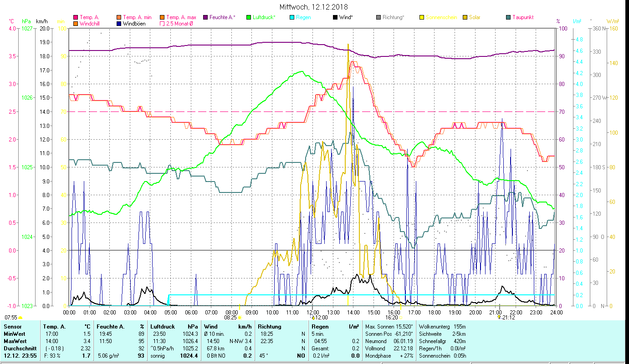Click the l/m² axis unit label above the chart
Screen dimensions: 629x364
(x=577, y=21)
